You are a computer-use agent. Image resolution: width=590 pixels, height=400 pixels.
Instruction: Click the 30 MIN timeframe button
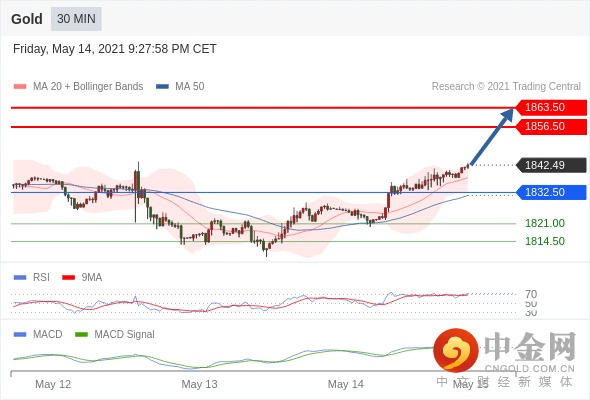click(76, 18)
